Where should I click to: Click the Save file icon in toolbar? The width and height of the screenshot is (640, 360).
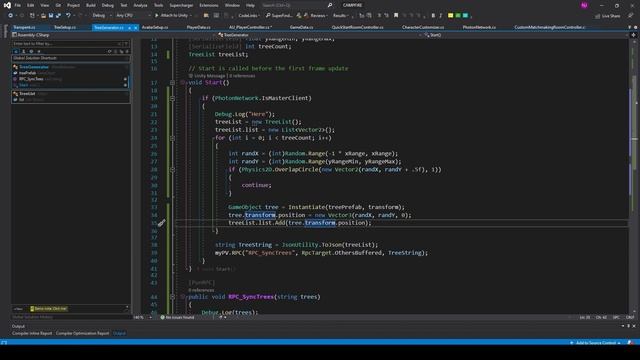[51, 16]
